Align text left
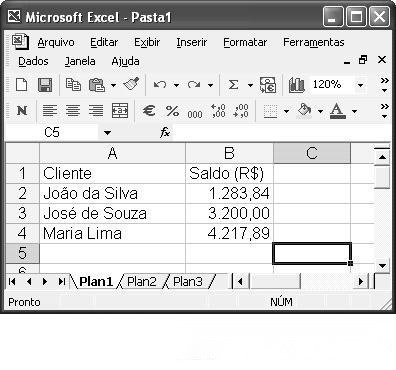This screenshot has width=396, height=370. 50,110
